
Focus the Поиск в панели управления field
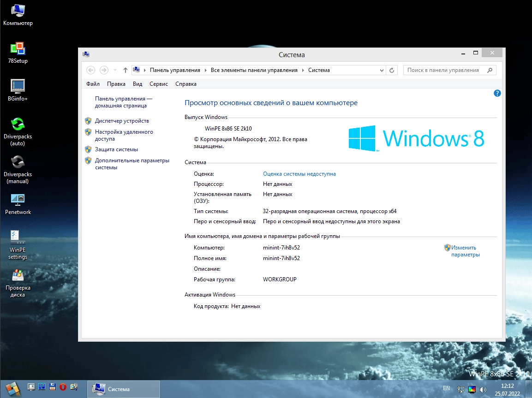pos(450,70)
